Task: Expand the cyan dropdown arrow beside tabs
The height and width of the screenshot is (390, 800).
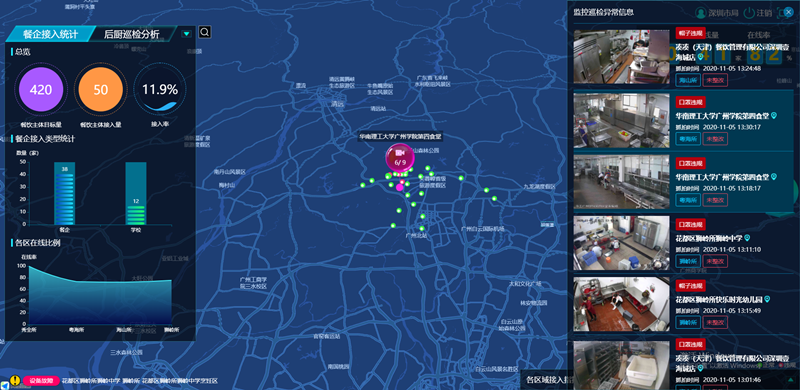Action: pyautogui.click(x=186, y=34)
